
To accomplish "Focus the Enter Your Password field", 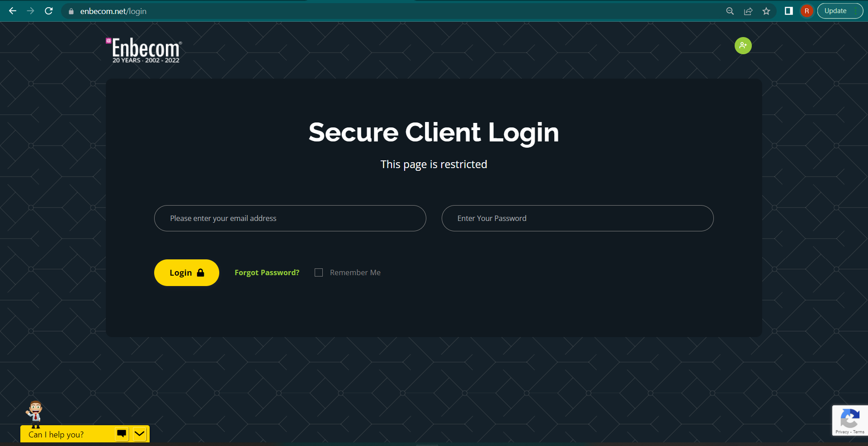I will (578, 218).
